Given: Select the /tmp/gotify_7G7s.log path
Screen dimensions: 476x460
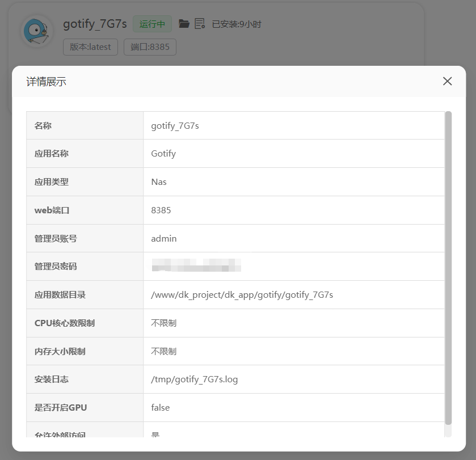Looking at the screenshot, I should pyautogui.click(x=194, y=379).
